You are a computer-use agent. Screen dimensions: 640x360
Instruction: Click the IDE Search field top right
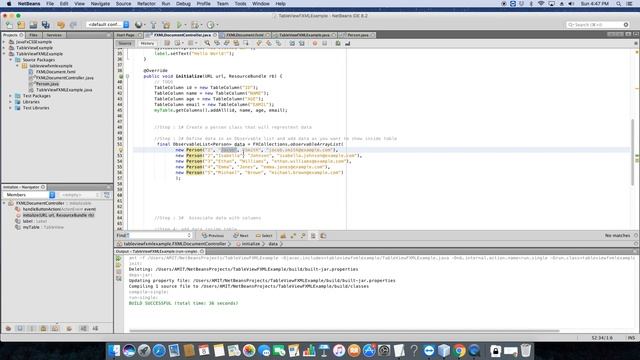click(x=598, y=25)
